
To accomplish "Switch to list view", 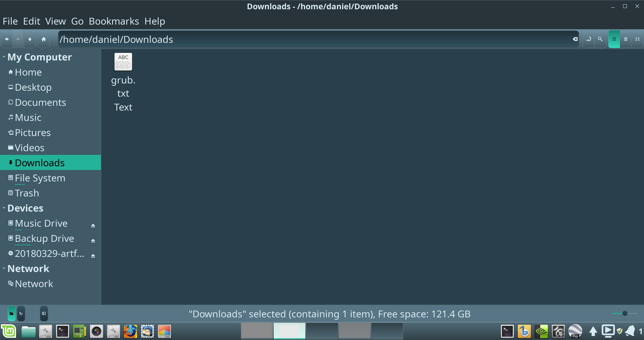I will [626, 39].
